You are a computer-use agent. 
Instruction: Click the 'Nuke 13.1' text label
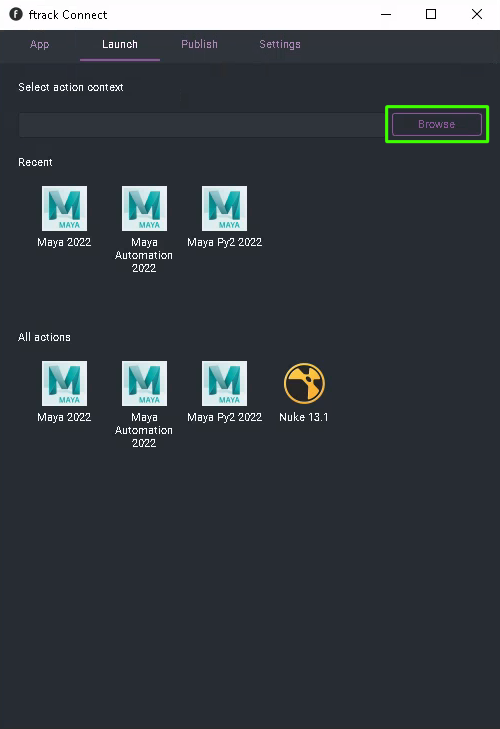pyautogui.click(x=304, y=417)
